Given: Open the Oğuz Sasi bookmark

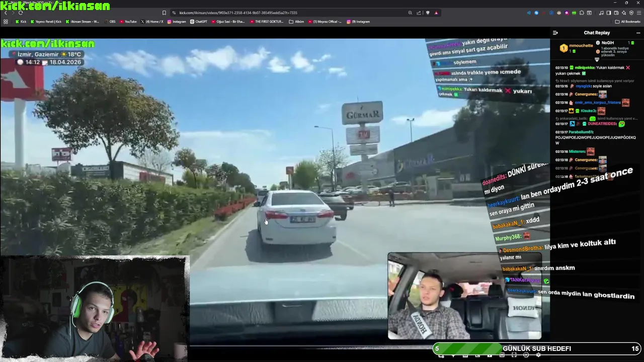Looking at the screenshot, I should [228, 22].
